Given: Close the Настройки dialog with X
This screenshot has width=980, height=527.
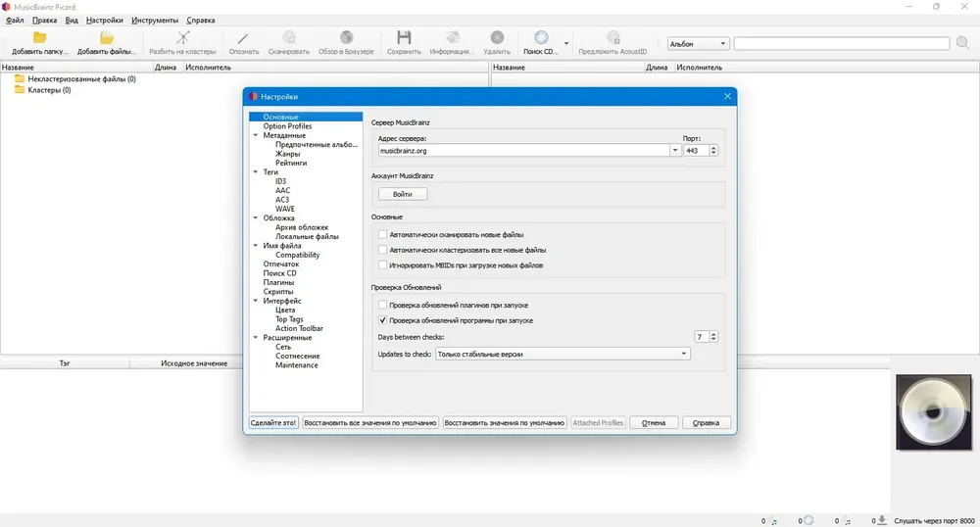Looking at the screenshot, I should click(727, 96).
